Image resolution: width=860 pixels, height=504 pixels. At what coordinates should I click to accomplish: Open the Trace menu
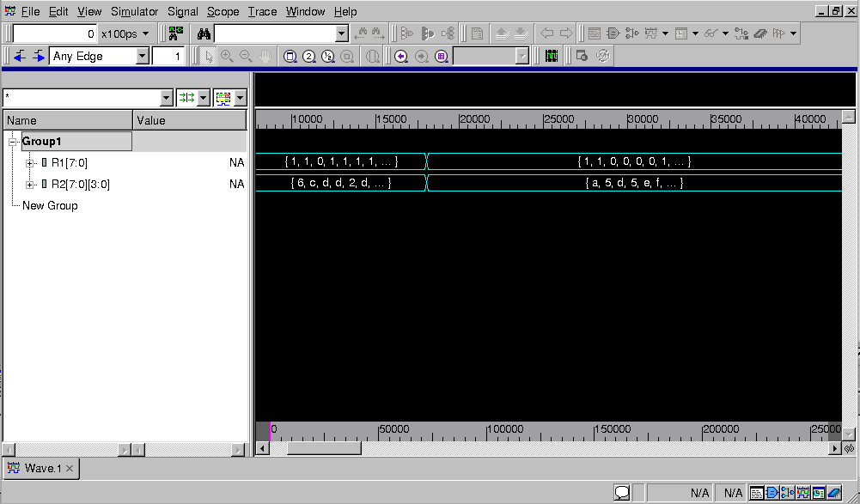(x=262, y=11)
